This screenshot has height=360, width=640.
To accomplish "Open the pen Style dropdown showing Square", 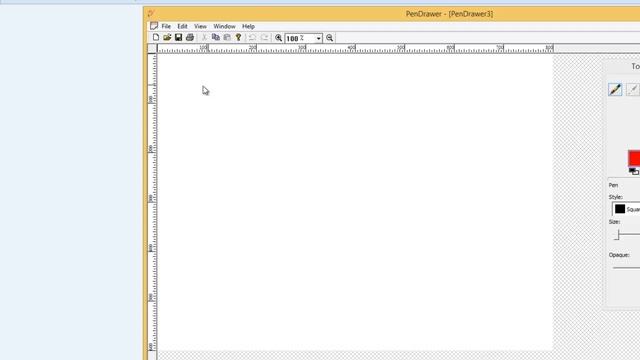I will click(626, 209).
